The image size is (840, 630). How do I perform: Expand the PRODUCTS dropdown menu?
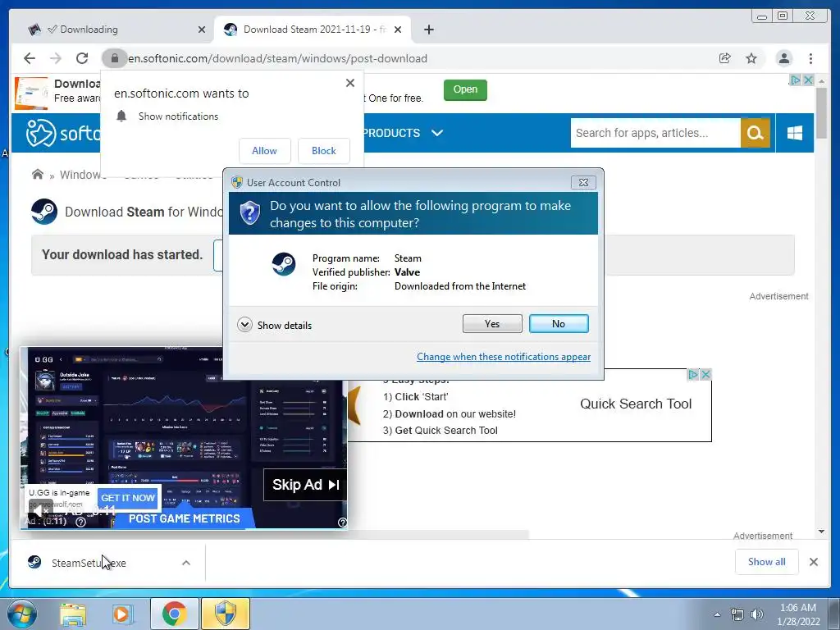coord(403,133)
